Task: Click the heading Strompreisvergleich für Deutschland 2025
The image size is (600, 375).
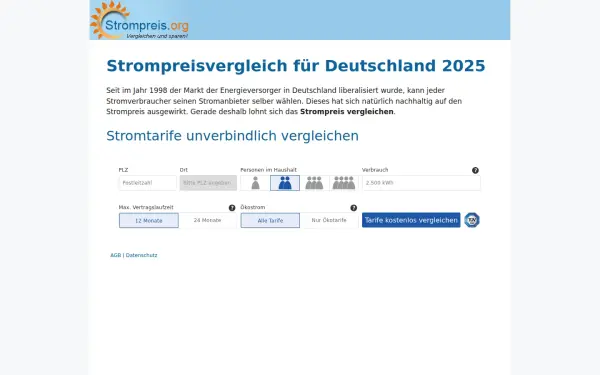Action: (x=296, y=66)
